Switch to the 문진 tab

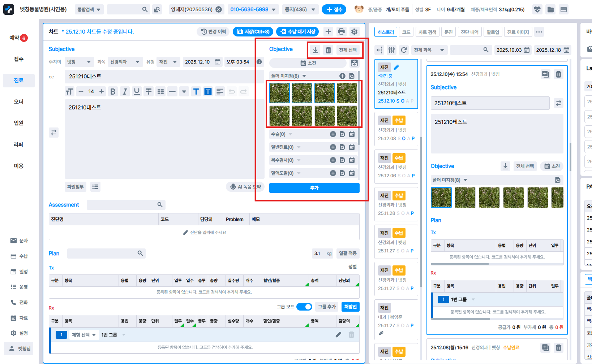[x=449, y=32]
